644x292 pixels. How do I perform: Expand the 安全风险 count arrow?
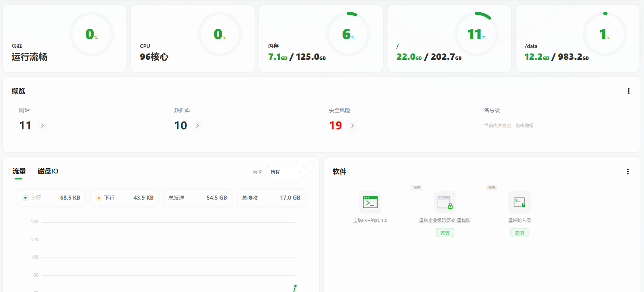(x=352, y=126)
